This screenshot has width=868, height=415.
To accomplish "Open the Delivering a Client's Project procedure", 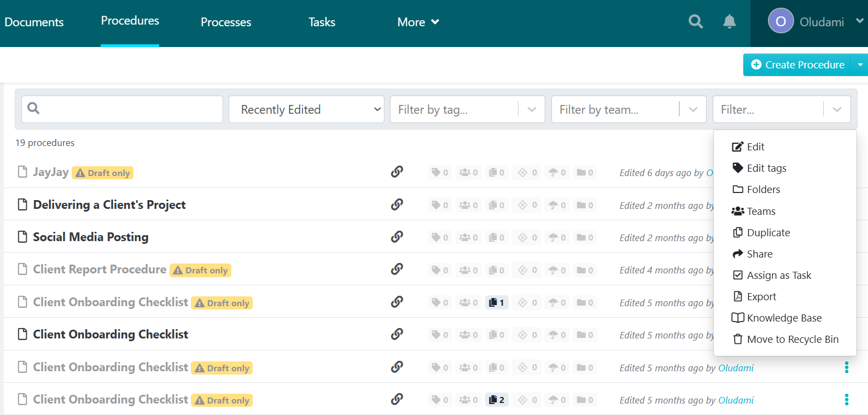I will [x=109, y=205].
